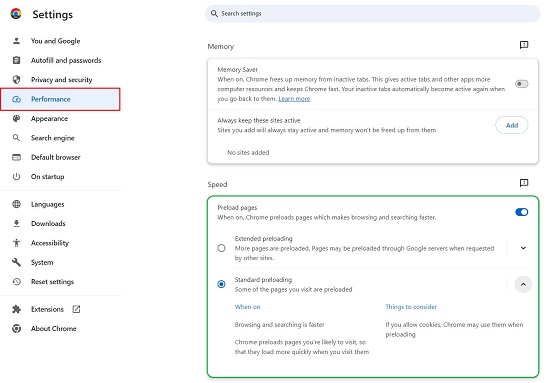
Task: Click the Search engine magnifier icon
Action: coord(16,138)
